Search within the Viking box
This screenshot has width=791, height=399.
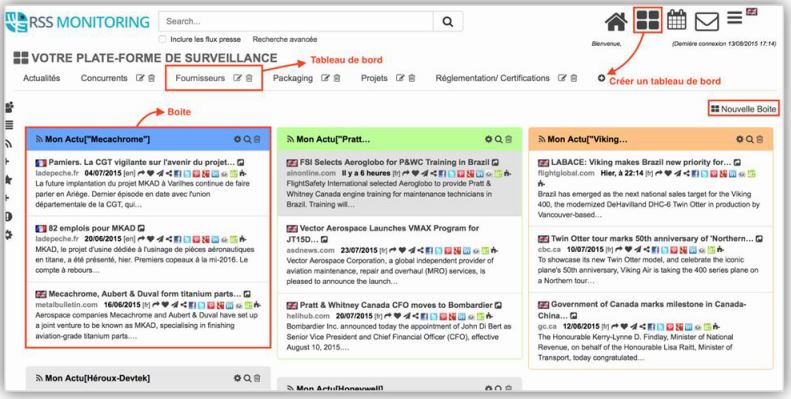[750, 139]
